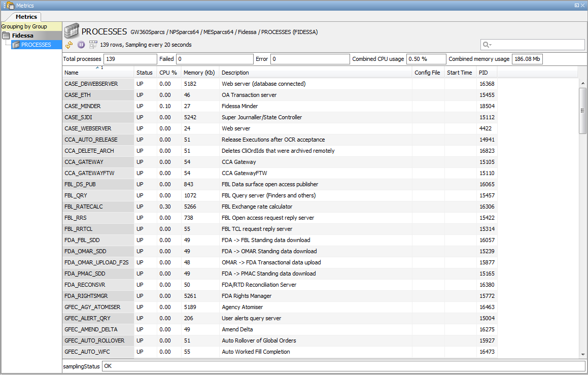Screen dimensions: 588x375
Task: Click the PROCESSES header building icon
Action: tap(72, 31)
